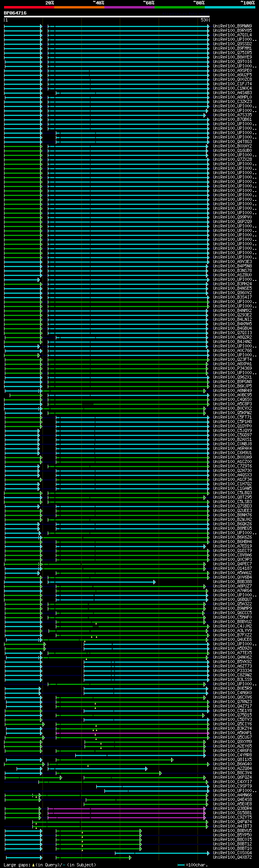Select hit UniRef100_Q5KPW2
This screenshot has width=259, height=868.
pyautogui.click(x=232, y=413)
